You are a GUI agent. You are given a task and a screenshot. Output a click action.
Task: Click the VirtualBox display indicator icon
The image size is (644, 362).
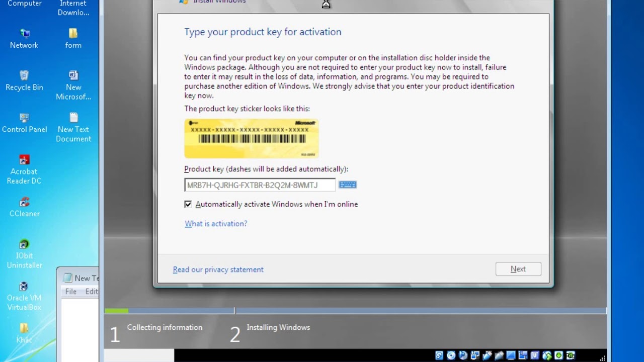(x=511, y=355)
